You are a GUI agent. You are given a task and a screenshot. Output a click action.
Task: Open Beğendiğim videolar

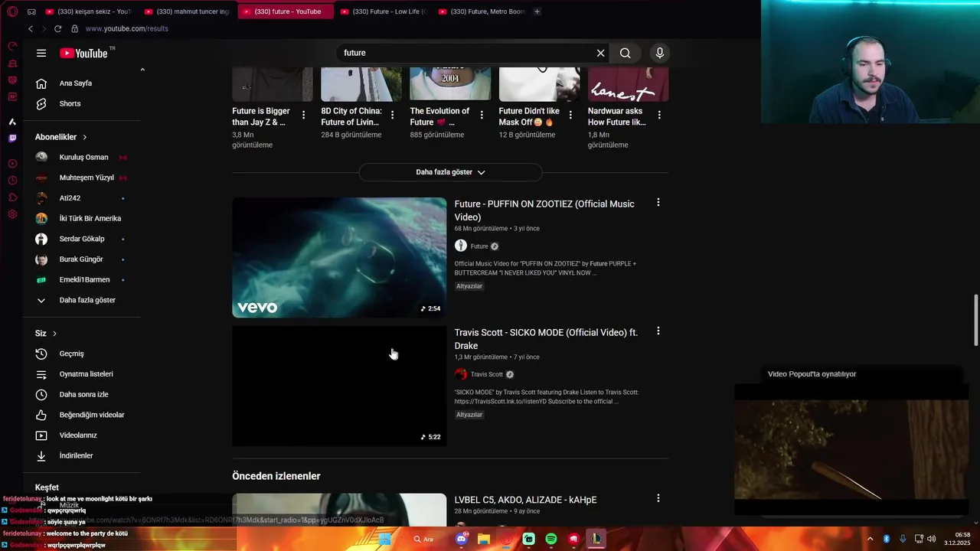point(83,415)
